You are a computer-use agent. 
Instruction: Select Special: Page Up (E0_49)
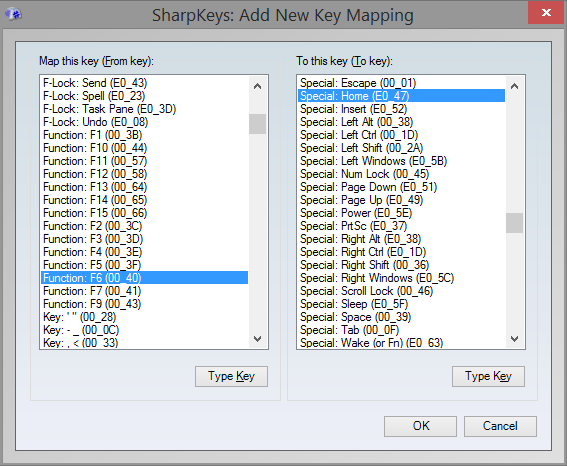pos(401,200)
